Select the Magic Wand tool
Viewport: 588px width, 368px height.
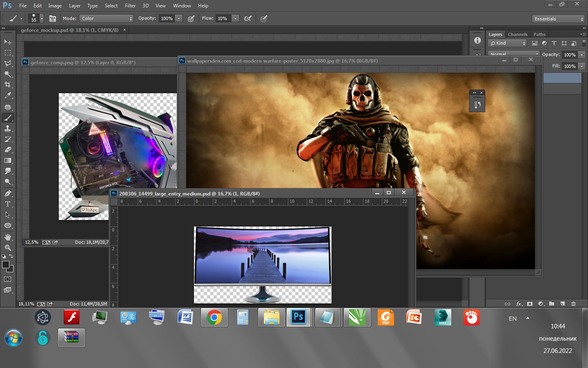(8, 74)
